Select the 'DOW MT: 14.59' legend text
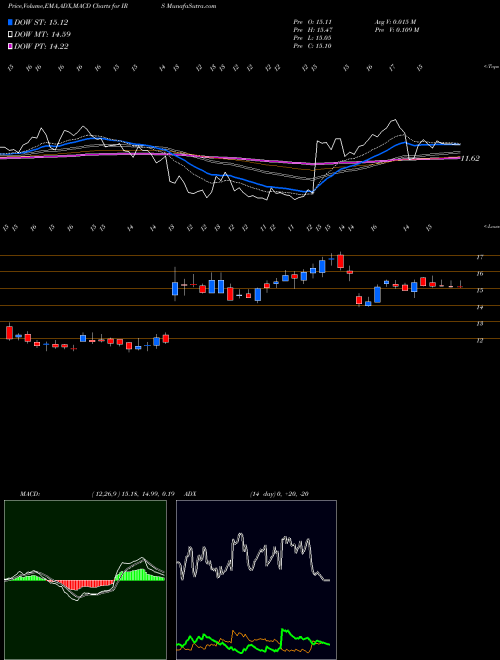 pyautogui.click(x=43, y=35)
